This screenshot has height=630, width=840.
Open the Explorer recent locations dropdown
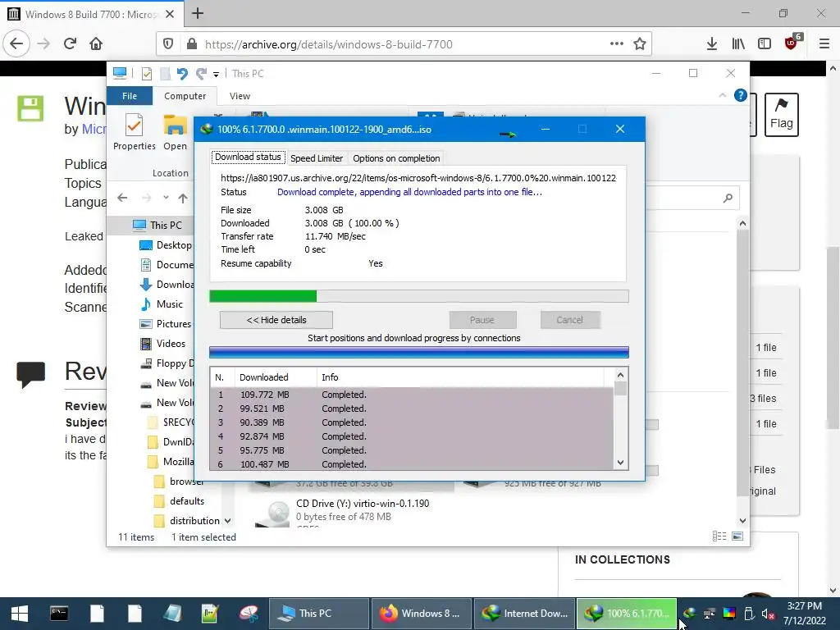pyautogui.click(x=166, y=198)
